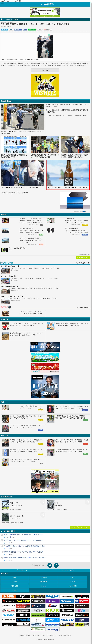Open the 14 Times Winners banner
This screenshot has height=644, width=92.
pyautogui.click(x=45, y=85)
